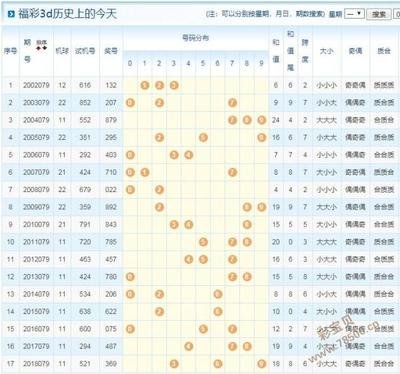
Task: Click ball 5 in row 2016079
Action: (x=203, y=329)
